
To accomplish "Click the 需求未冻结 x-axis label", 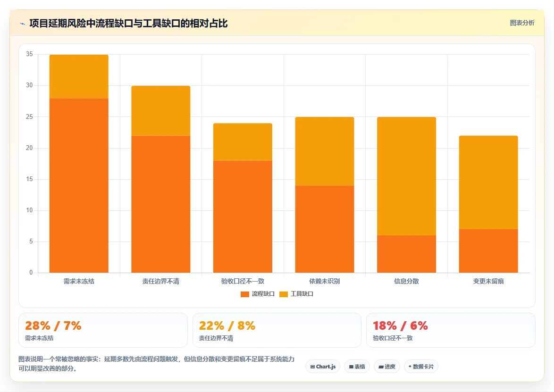I will [79, 282].
